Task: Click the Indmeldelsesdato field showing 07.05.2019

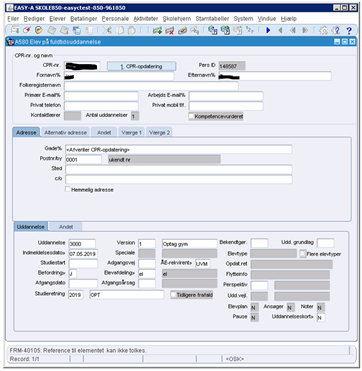Action: tap(83, 254)
